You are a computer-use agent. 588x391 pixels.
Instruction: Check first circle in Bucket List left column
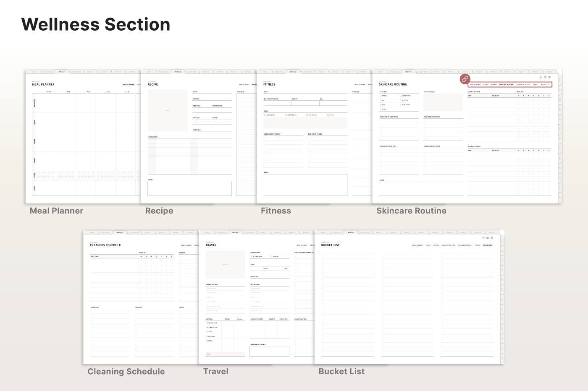tap(323, 257)
